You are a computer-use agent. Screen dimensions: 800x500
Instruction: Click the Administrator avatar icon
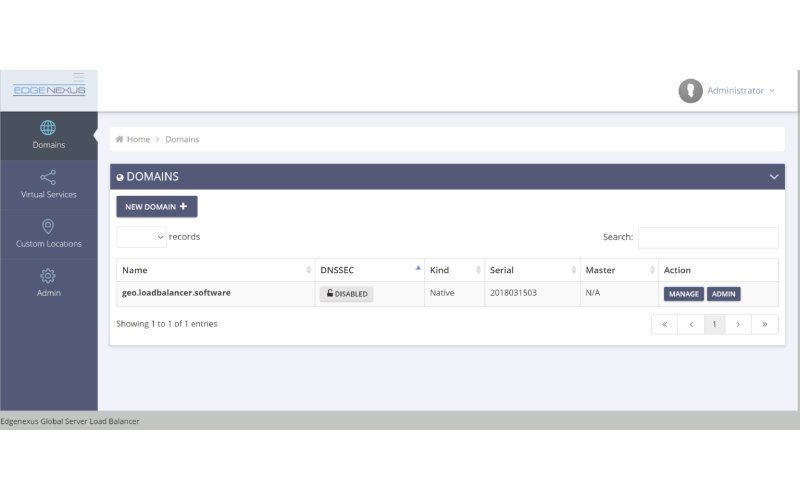tap(690, 91)
